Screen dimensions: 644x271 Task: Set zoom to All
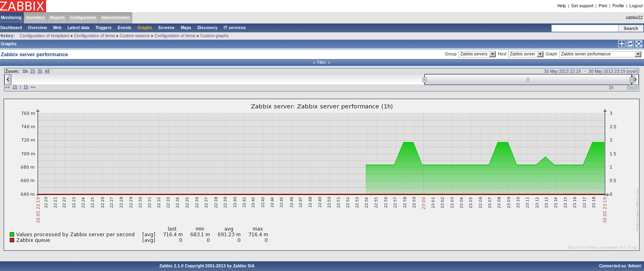point(47,71)
